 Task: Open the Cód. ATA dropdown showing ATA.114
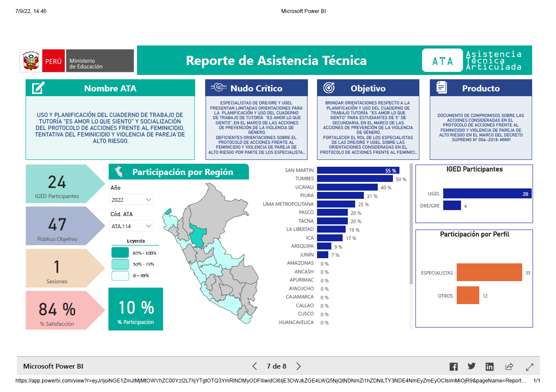[132, 226]
